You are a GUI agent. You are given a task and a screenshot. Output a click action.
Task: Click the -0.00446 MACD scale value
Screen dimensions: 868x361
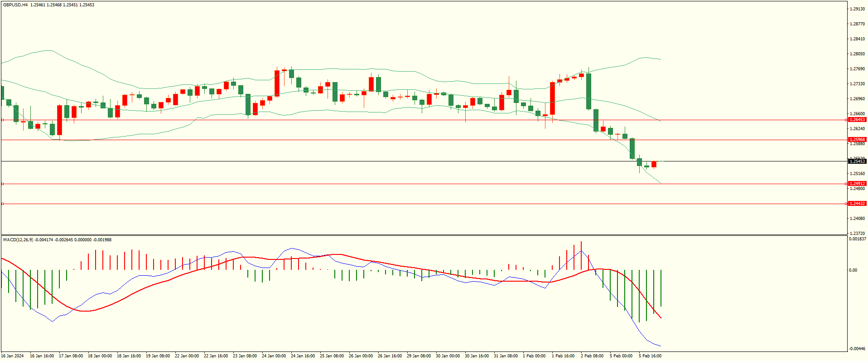click(x=858, y=349)
